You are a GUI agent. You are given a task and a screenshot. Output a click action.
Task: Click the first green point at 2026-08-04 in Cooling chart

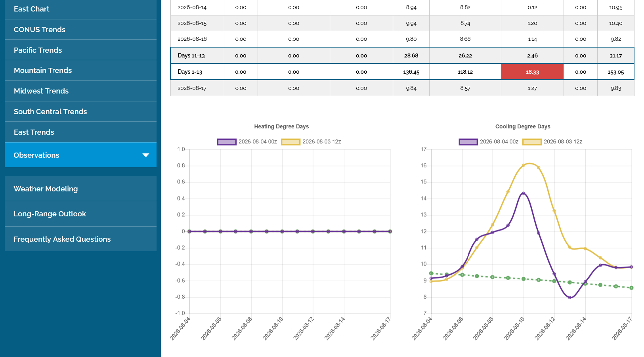tap(431, 273)
